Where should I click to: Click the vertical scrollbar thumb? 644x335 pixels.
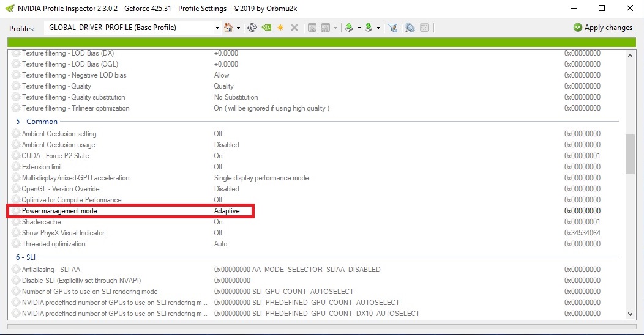click(x=630, y=154)
